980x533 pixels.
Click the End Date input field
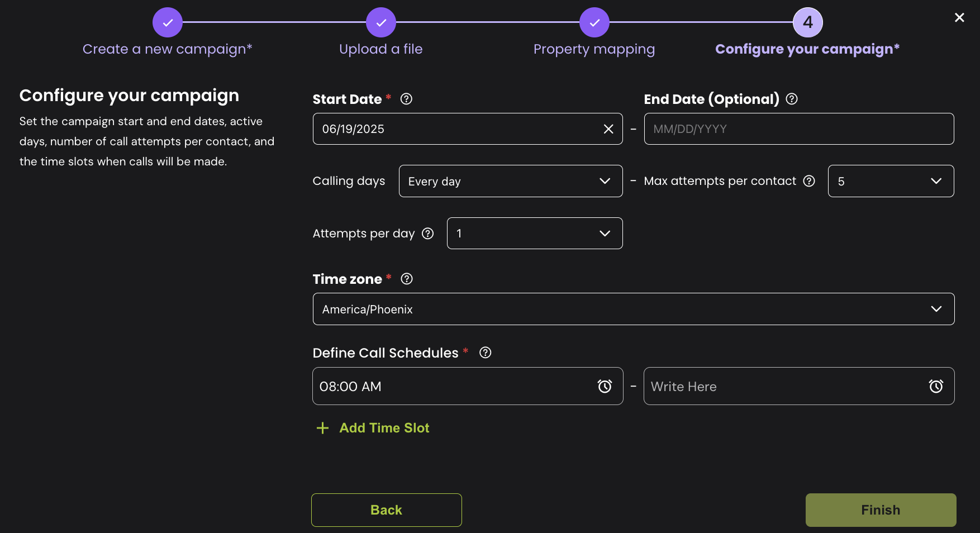pyautogui.click(x=798, y=129)
